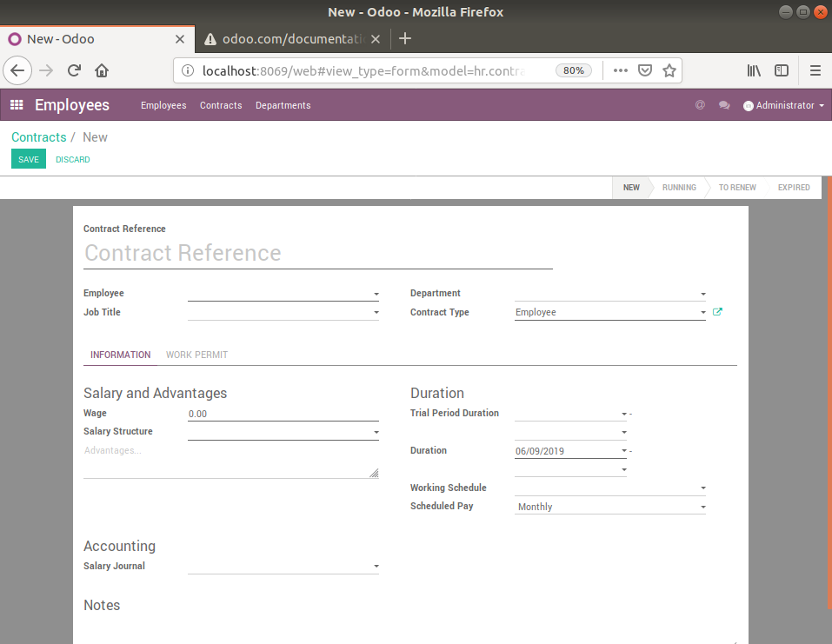Click the Save button

coord(29,159)
